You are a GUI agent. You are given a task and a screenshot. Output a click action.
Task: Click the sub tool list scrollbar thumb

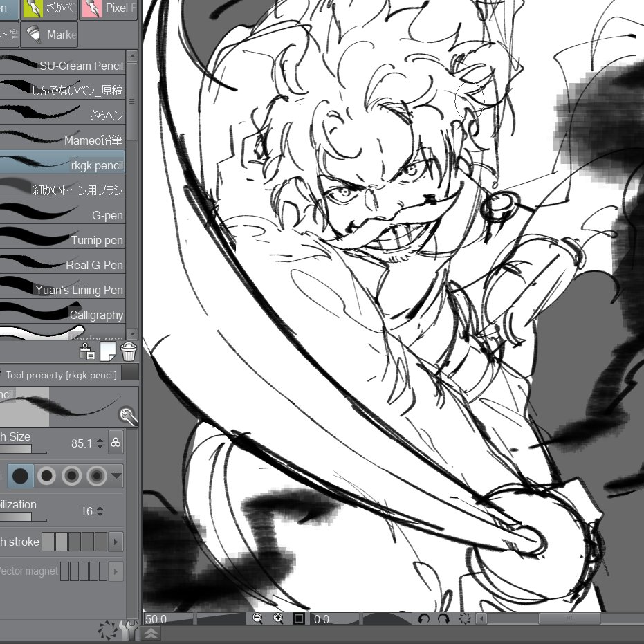[x=132, y=102]
